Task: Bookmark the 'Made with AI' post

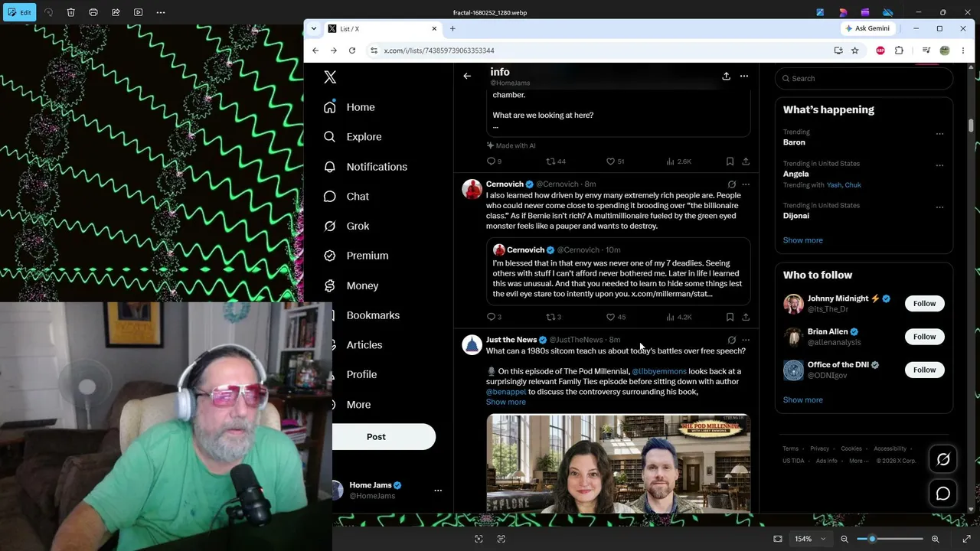Action: 730,161
